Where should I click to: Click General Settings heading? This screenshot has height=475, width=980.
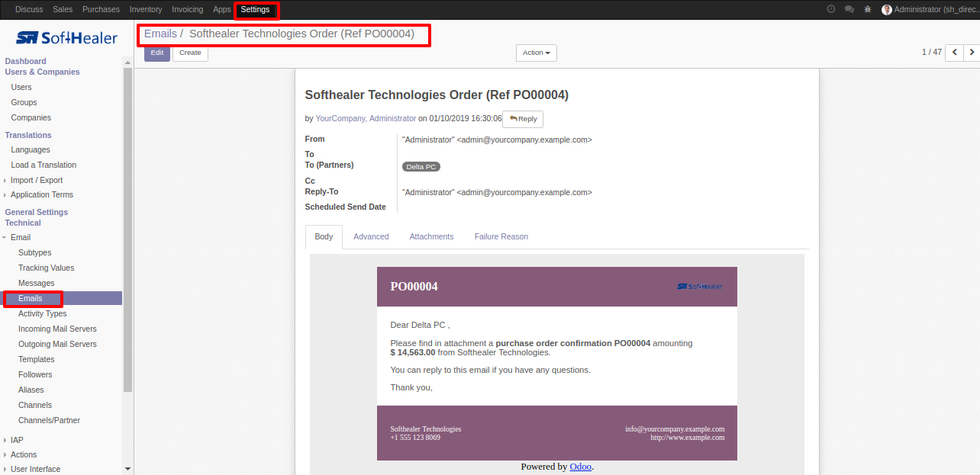point(36,212)
